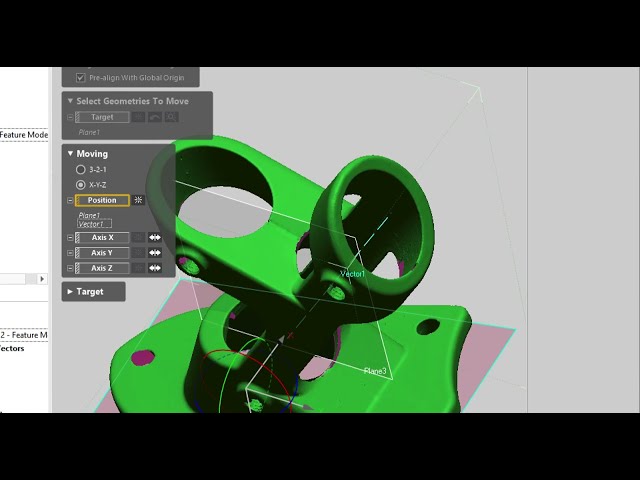This screenshot has height=480, width=640.
Task: Expand the collapsed Target section
Action: (x=70, y=291)
